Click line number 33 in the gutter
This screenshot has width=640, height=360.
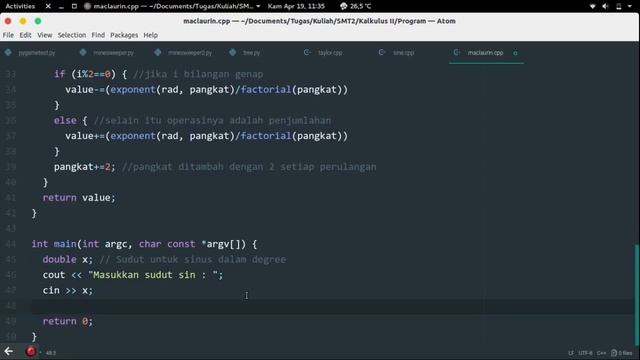11,74
